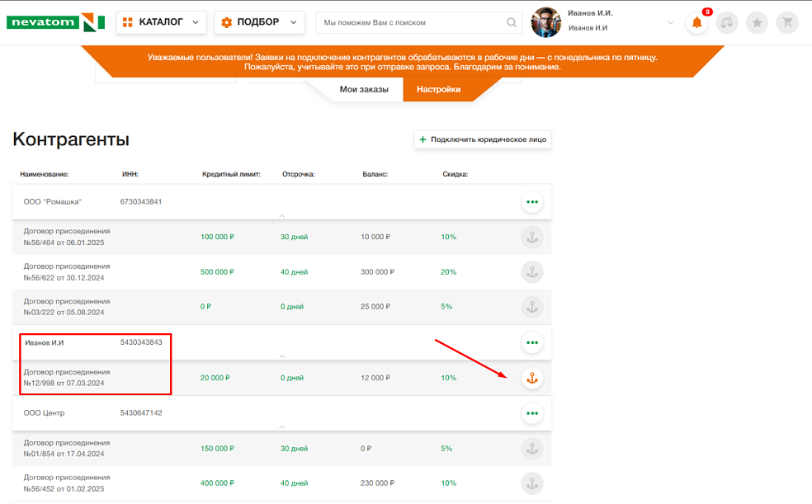Select anchor icon for contract №56/464

coord(531,238)
